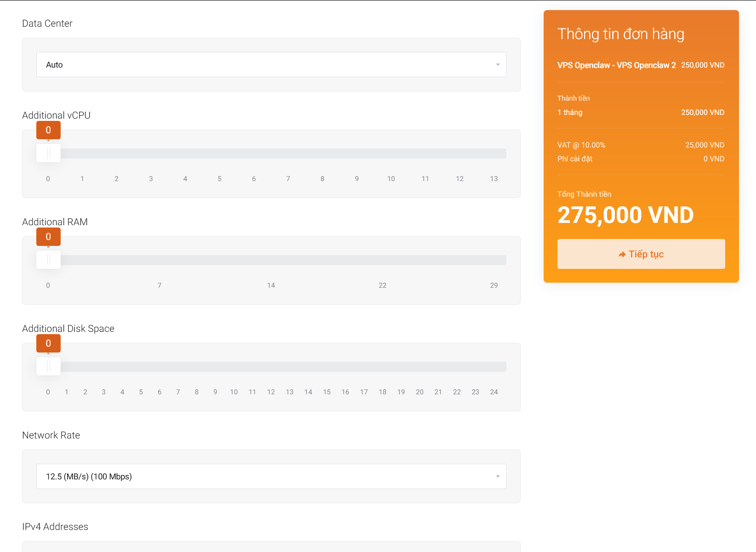Viewport: 756px width, 552px height.
Task: Set RAM slider at tick label 7
Action: point(159,285)
